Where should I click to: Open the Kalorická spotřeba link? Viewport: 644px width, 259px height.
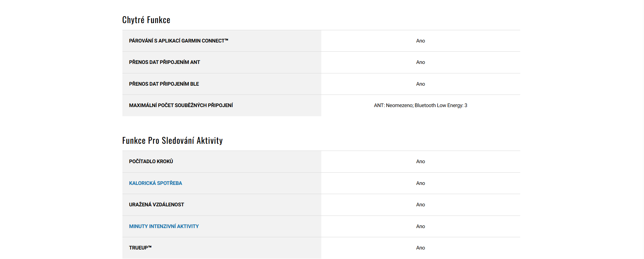click(x=155, y=183)
